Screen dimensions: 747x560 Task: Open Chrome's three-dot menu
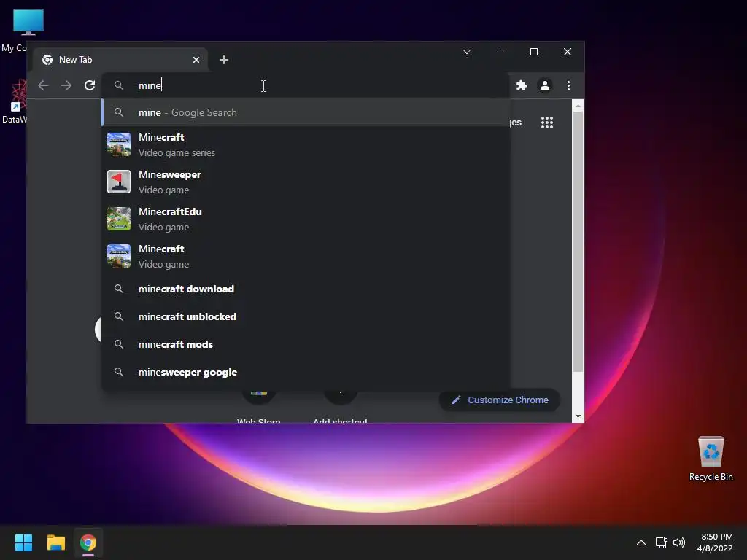[x=568, y=85]
